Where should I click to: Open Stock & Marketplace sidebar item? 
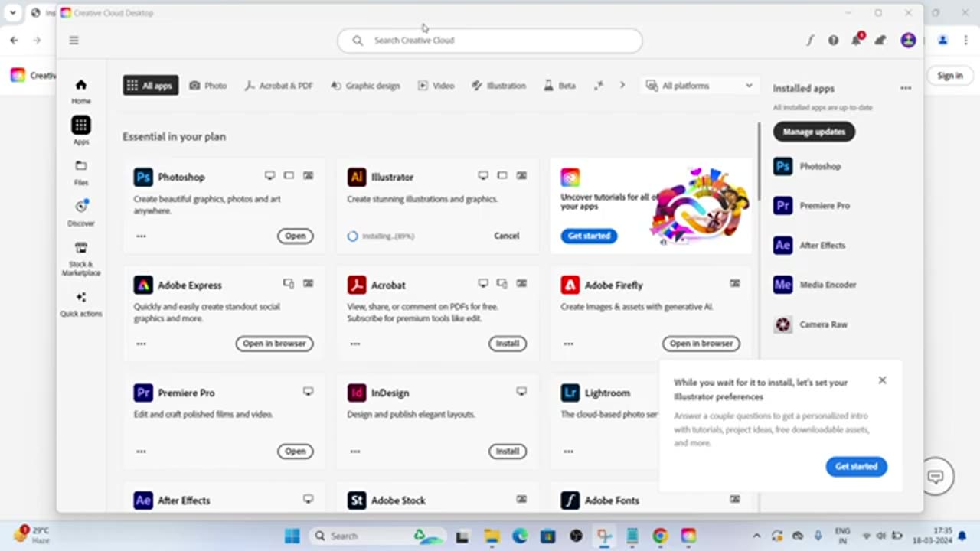click(81, 258)
